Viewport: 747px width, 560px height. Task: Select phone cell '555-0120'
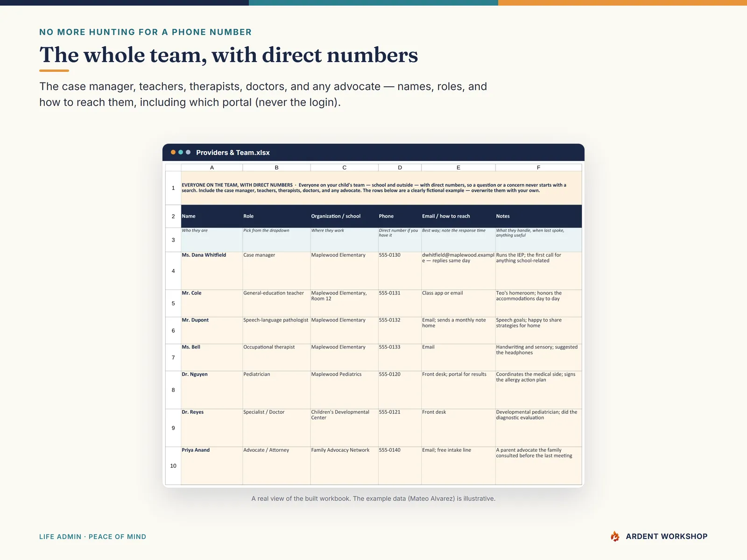(400, 390)
